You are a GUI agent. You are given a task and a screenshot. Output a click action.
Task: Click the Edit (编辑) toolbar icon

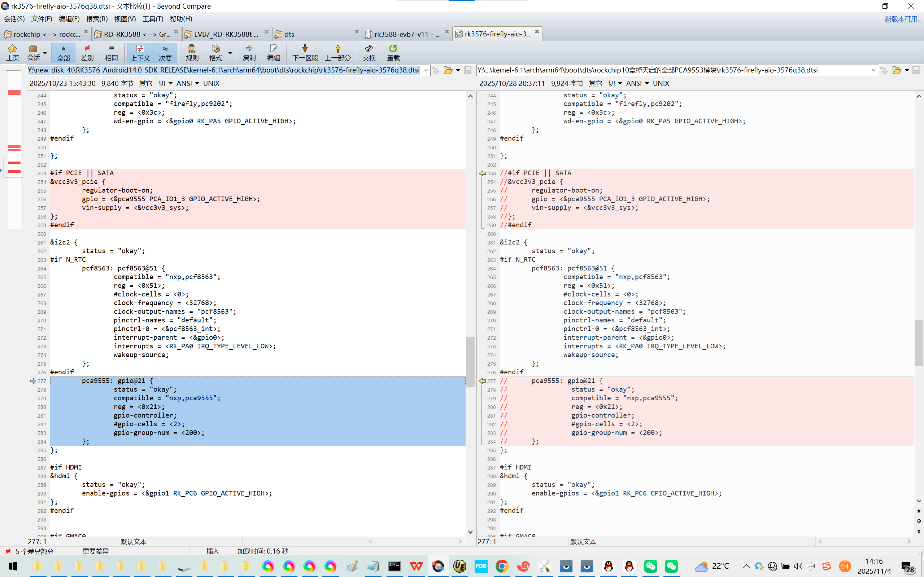coord(273,52)
